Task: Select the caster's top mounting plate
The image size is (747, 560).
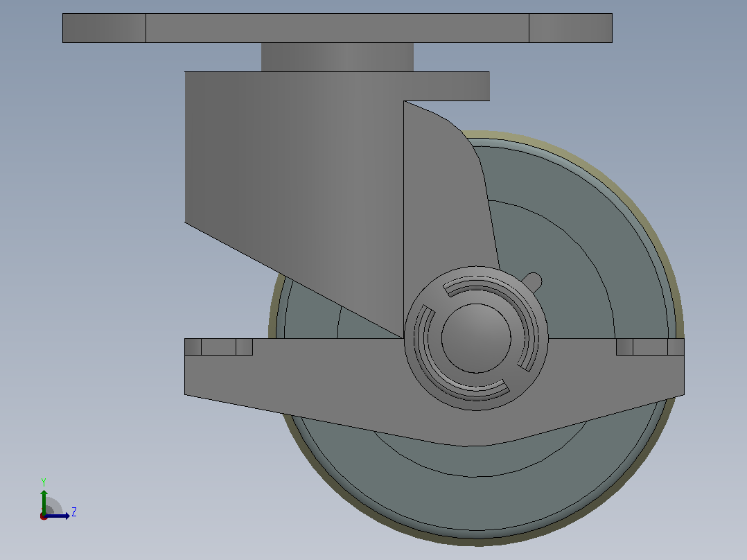Action: click(337, 28)
